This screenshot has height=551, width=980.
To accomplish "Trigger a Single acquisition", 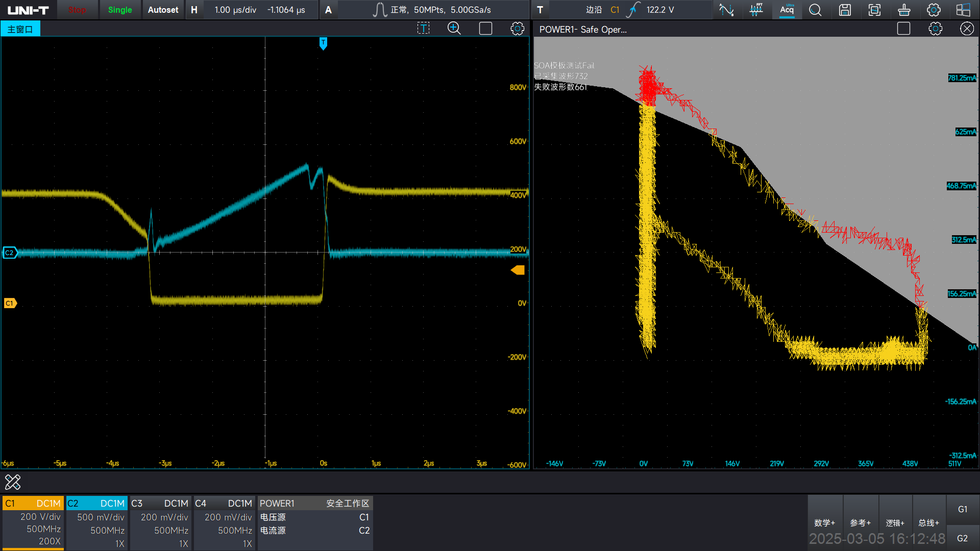I will pos(120,10).
